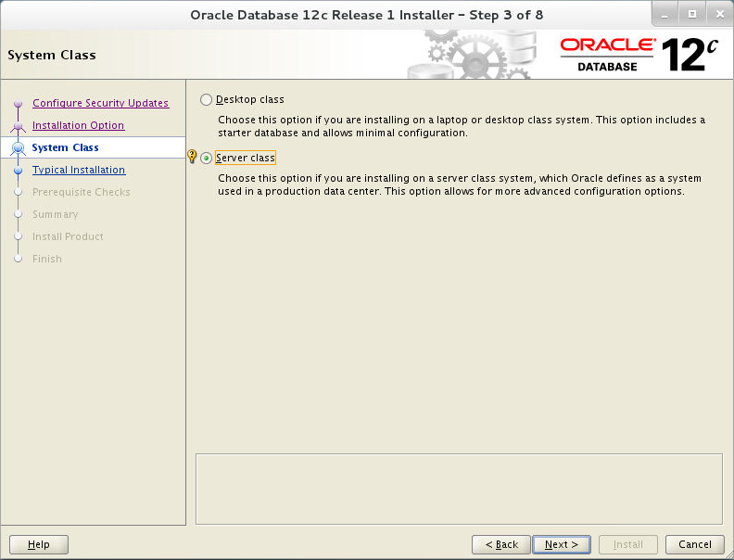Click the Help button
The height and width of the screenshot is (560, 734).
point(39,544)
